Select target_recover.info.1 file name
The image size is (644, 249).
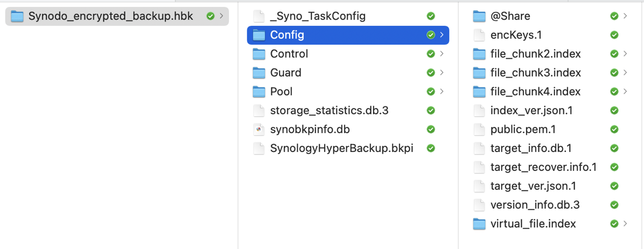(x=543, y=167)
